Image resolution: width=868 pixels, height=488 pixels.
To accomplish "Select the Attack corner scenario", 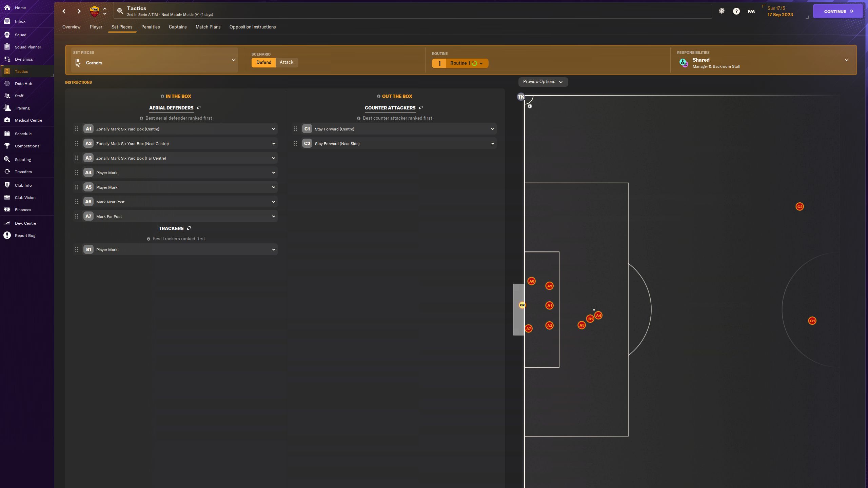I will coord(286,63).
